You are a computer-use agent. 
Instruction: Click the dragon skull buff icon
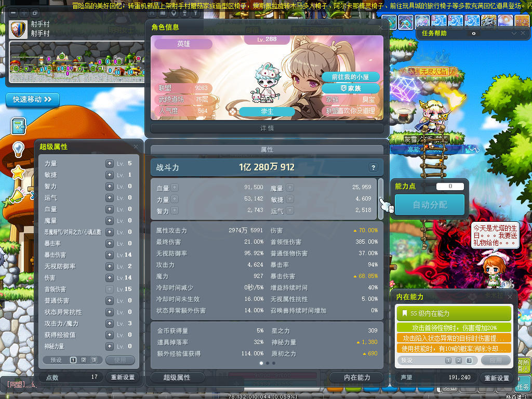488,21
